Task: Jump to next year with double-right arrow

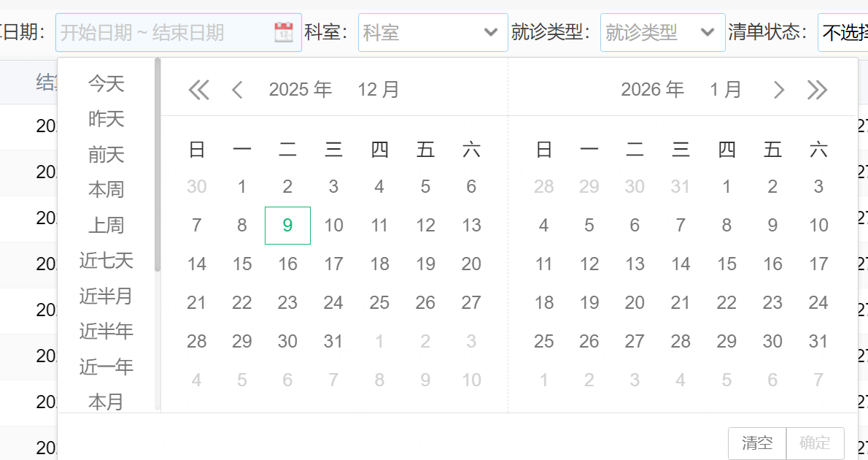Action: (x=817, y=90)
